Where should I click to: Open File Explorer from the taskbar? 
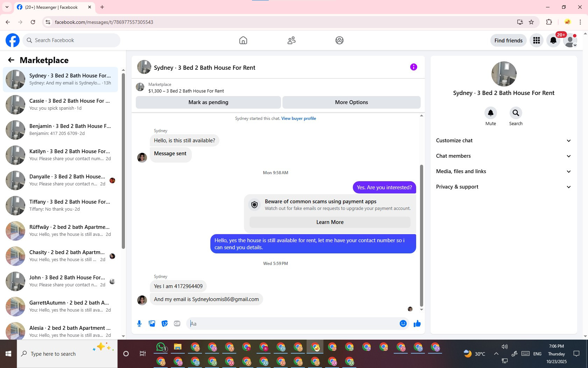(x=178, y=347)
